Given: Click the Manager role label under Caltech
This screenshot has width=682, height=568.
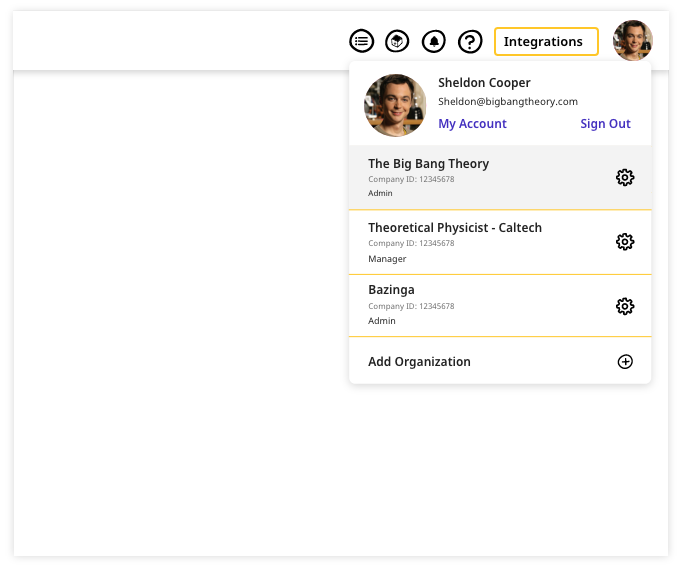Looking at the screenshot, I should click(x=387, y=259).
